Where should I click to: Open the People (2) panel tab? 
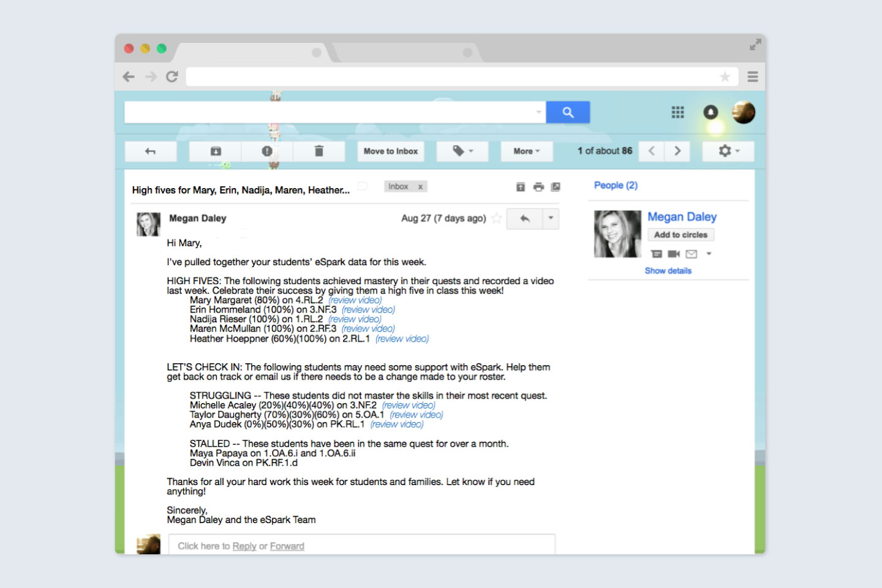(616, 185)
